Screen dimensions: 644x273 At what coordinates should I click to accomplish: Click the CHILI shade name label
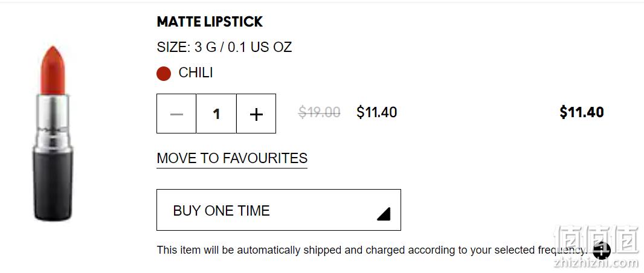196,72
